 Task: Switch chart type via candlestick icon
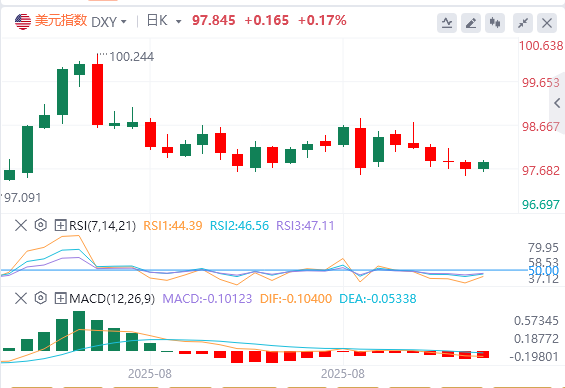pos(495,23)
